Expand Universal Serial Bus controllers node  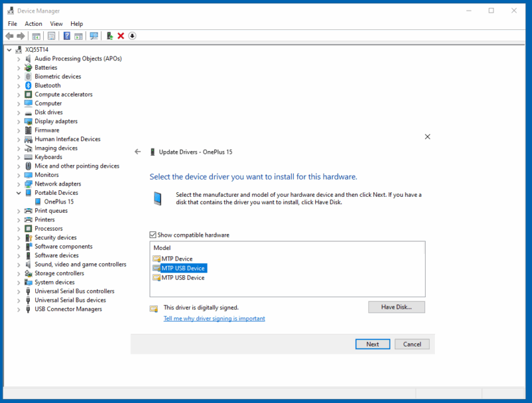click(x=19, y=291)
